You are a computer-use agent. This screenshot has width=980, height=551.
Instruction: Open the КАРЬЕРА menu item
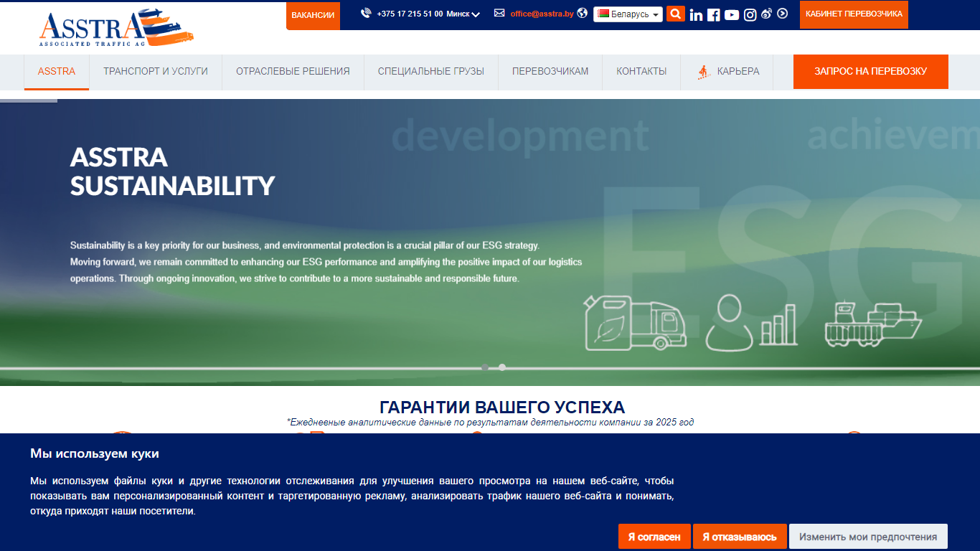[x=727, y=72]
